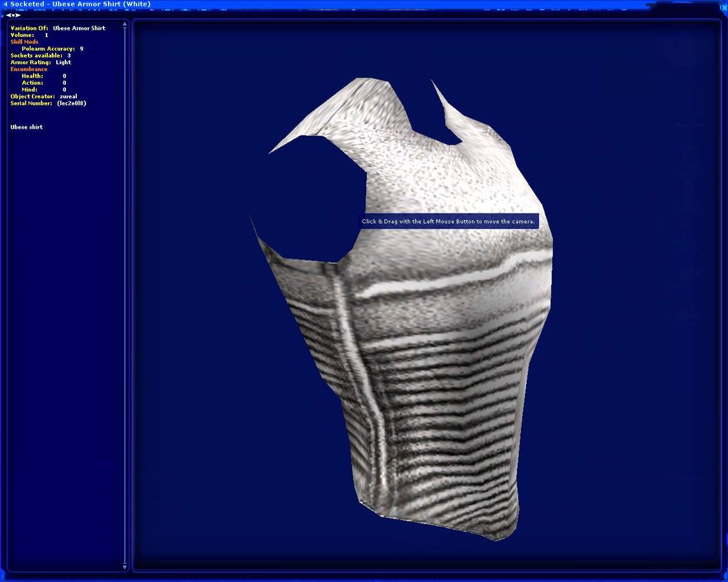Screen dimensions: 728x582
Task: Select the 'Armor Rating' attribute line
Action: point(40,63)
